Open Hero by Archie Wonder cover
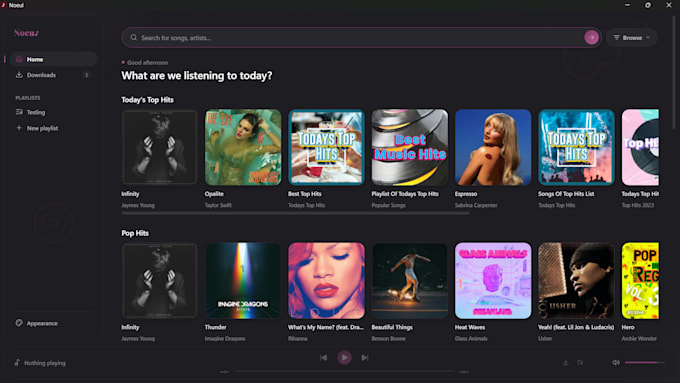Viewport: 680px width, 383px height. pos(640,281)
